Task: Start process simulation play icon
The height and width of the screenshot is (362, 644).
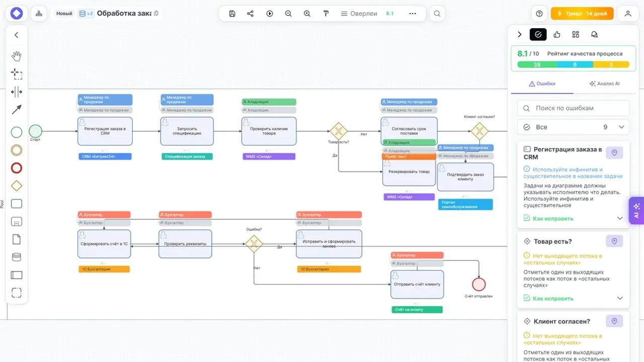Action: (x=270, y=14)
